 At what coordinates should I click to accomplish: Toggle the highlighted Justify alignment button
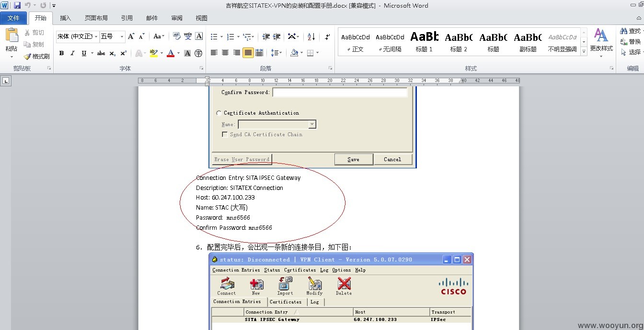pyautogui.click(x=248, y=53)
